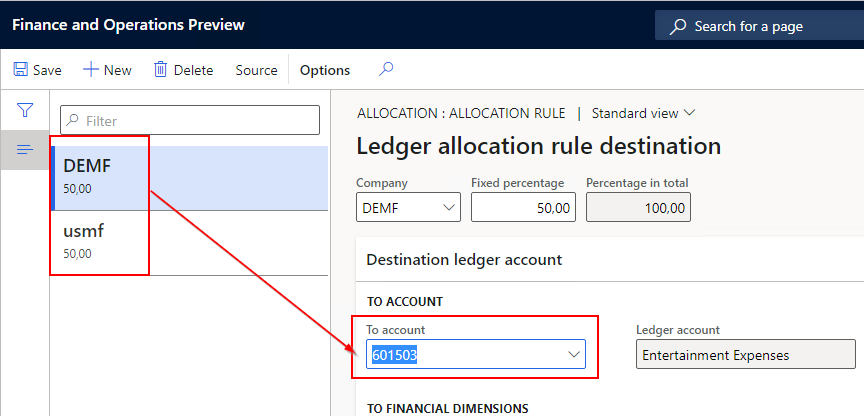Open the Options menu tab
The image size is (864, 416).
pyautogui.click(x=325, y=70)
